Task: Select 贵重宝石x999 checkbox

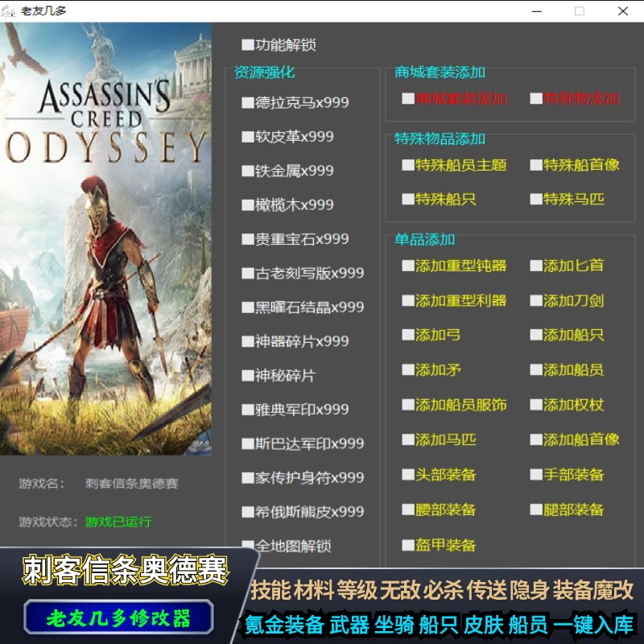Action: [248, 239]
